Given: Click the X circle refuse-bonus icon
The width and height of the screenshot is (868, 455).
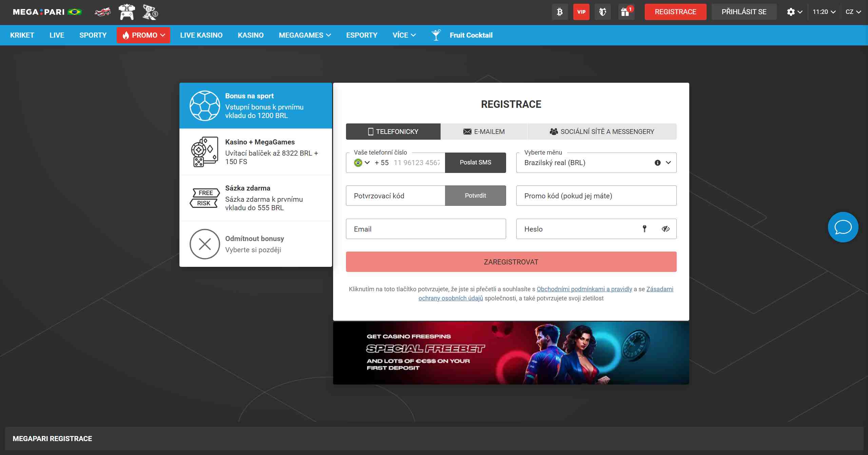Looking at the screenshot, I should 205,244.
